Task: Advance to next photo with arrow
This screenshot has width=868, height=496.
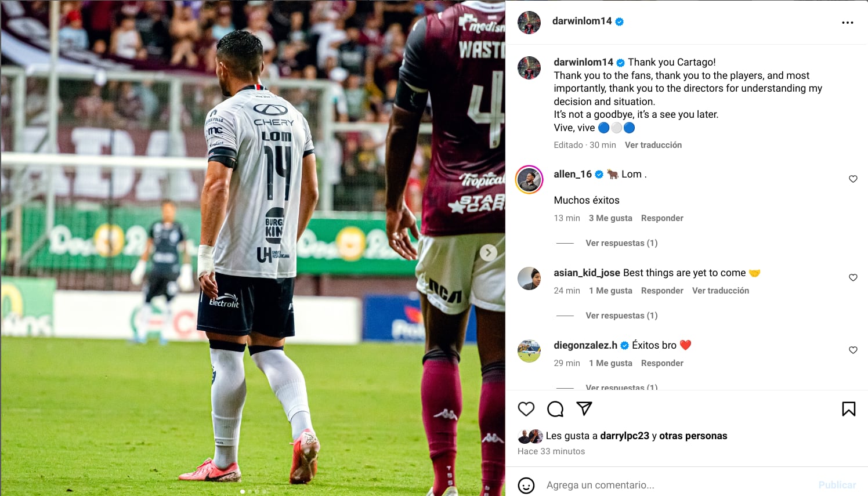Action: click(489, 252)
